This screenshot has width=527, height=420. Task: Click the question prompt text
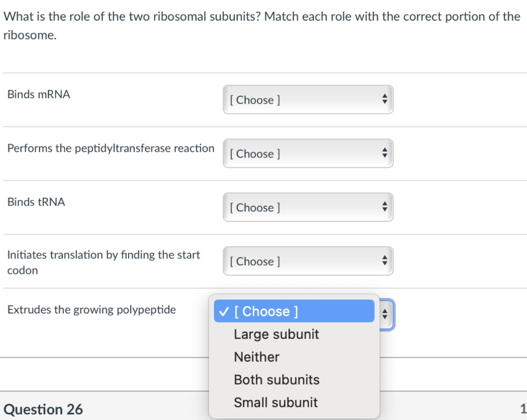[x=261, y=16]
